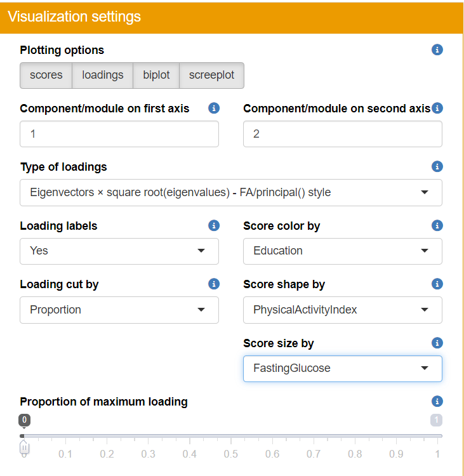Click info icon next to Score size by
Image resolution: width=464 pixels, height=476 pixels.
click(437, 343)
